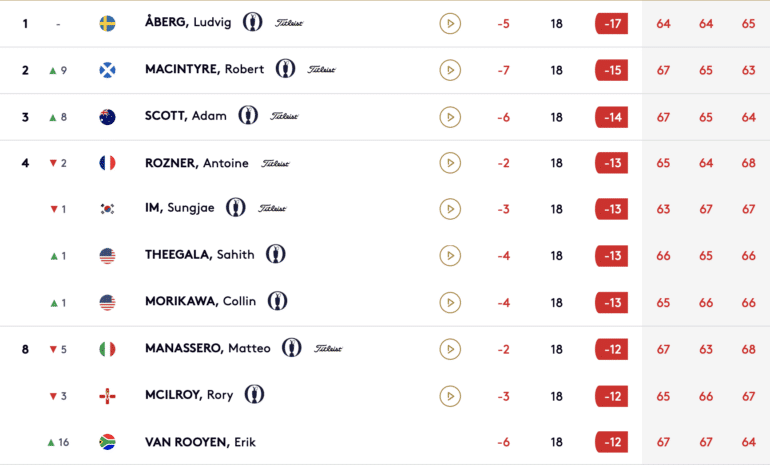
Task: Click South Africa flag for Van Rooyen
Action: click(x=107, y=442)
